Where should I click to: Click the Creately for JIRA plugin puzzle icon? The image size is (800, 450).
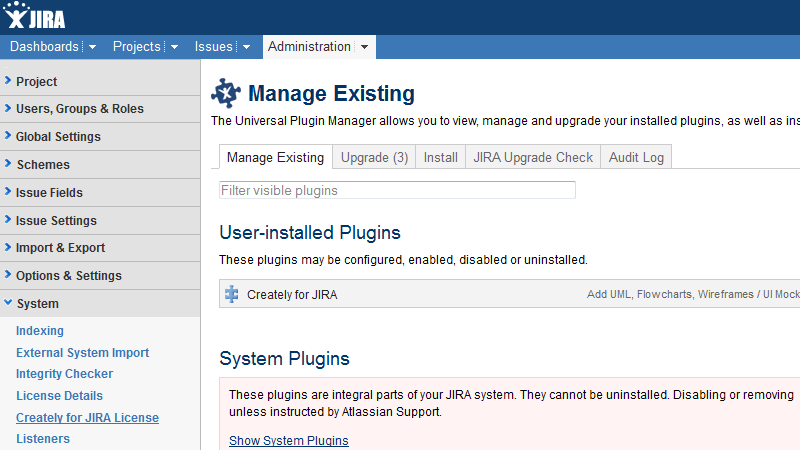(232, 294)
